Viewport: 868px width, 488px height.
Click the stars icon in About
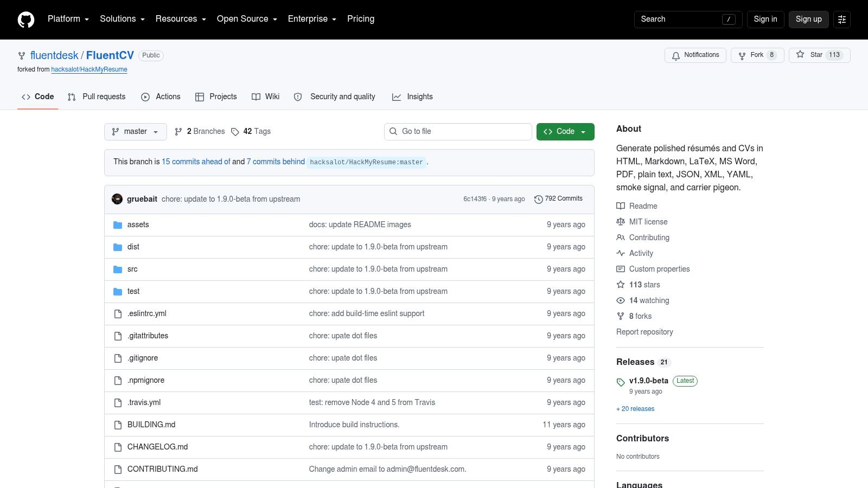[x=621, y=285]
